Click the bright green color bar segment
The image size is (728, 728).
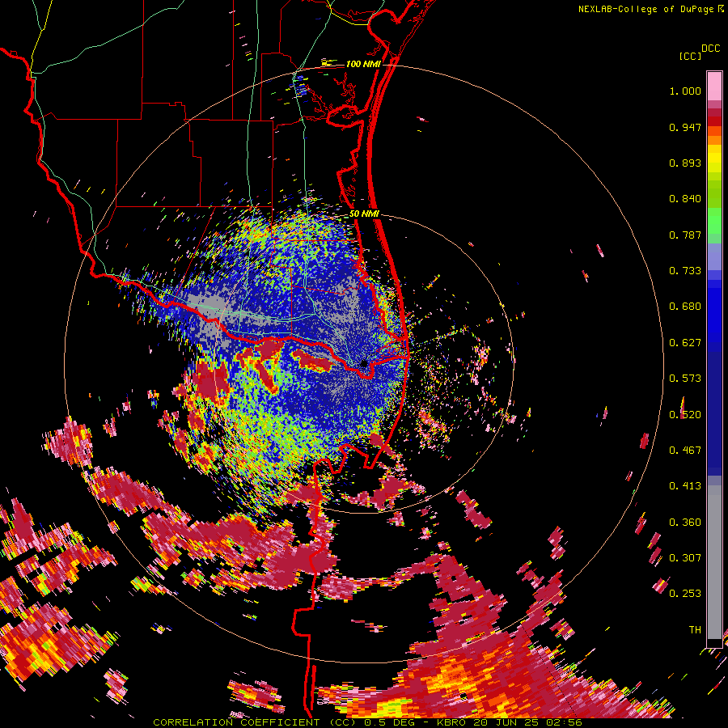(714, 221)
